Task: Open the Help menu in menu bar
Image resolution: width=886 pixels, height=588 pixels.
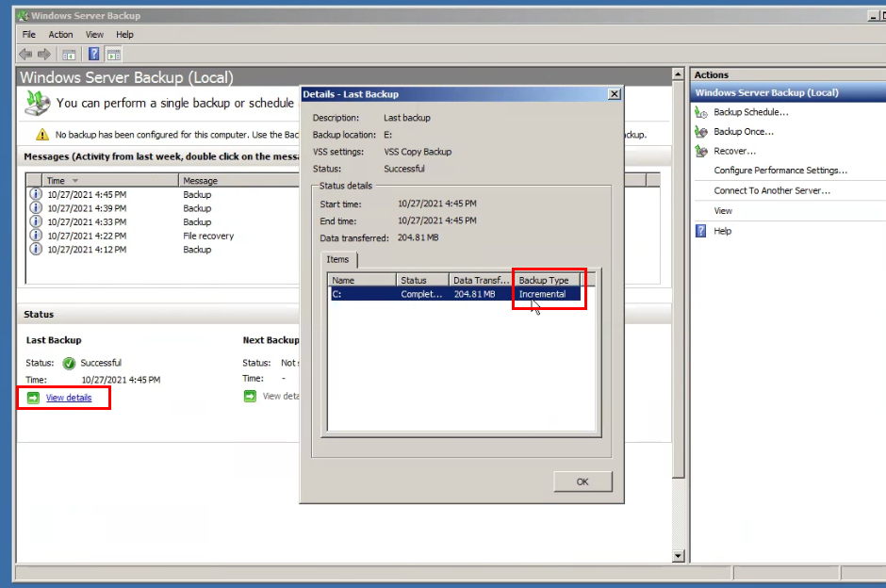Action: pos(124,35)
